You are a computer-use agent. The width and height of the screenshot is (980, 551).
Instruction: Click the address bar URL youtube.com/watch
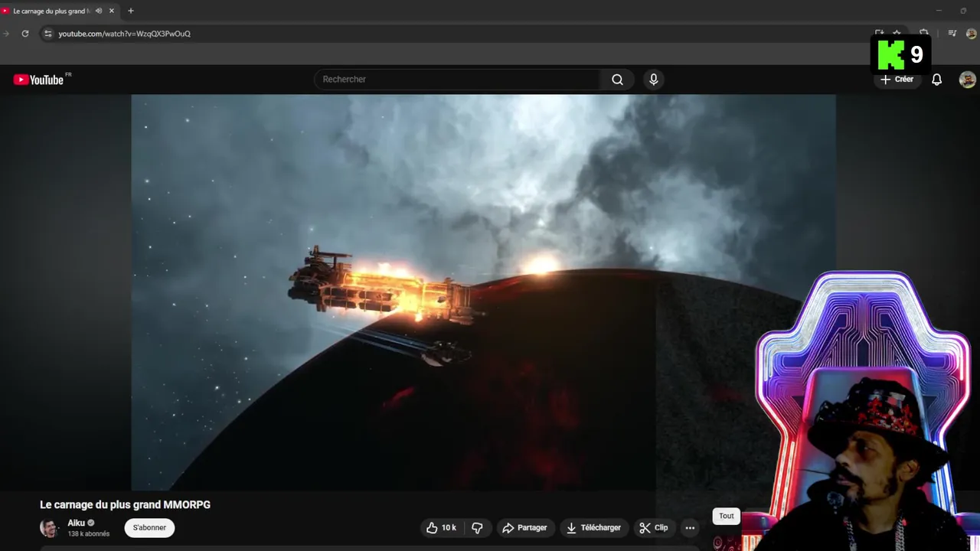pyautogui.click(x=124, y=34)
